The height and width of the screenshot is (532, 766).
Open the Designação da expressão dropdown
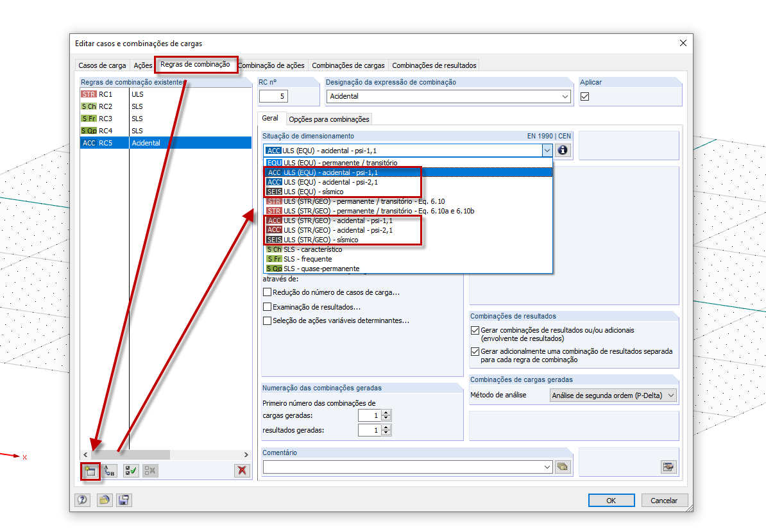point(565,96)
